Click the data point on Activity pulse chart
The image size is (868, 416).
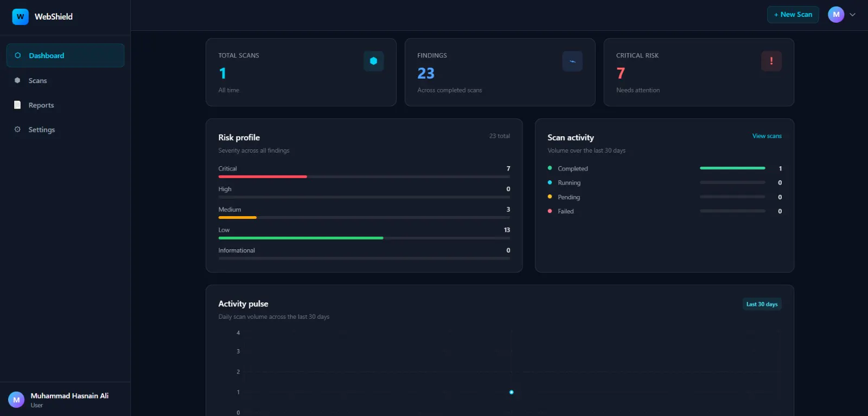(x=512, y=392)
